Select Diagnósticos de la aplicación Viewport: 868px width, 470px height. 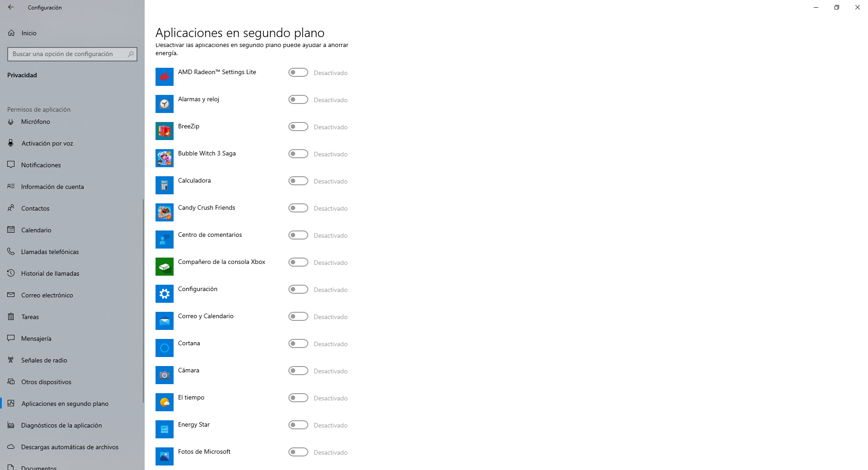pos(61,425)
